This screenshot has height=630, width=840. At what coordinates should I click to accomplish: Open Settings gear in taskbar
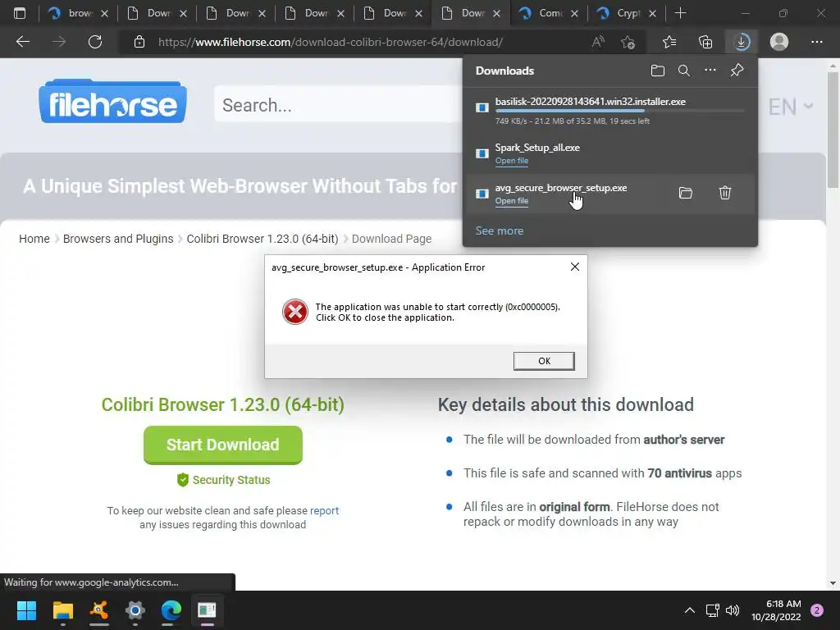tap(135, 610)
